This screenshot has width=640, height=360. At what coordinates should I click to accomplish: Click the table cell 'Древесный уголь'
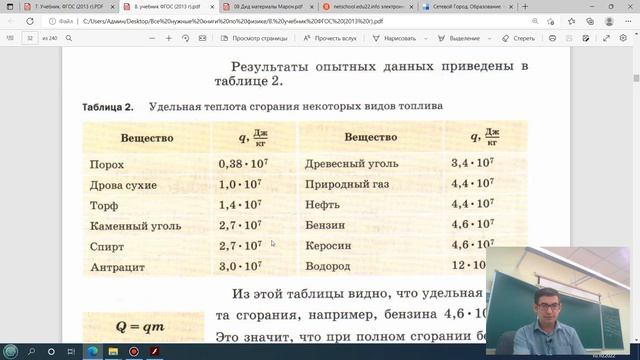pyautogui.click(x=351, y=164)
